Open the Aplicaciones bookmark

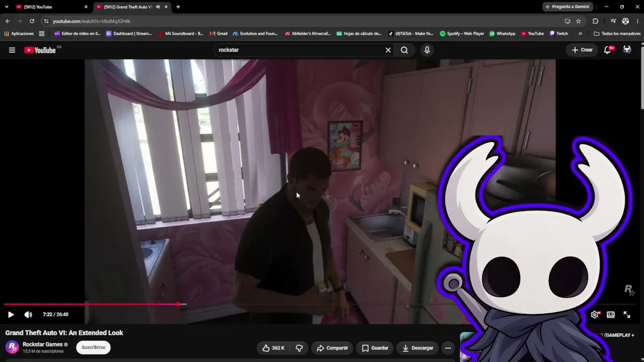19,34
